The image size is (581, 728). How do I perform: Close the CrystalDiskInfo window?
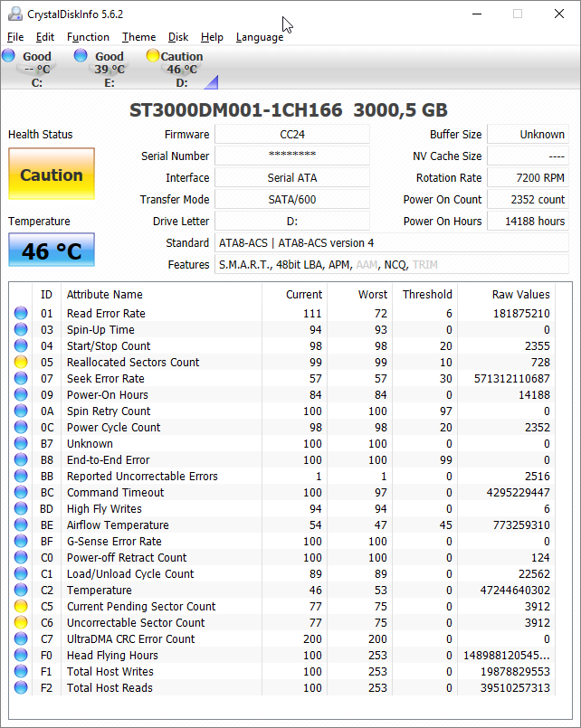[x=559, y=14]
